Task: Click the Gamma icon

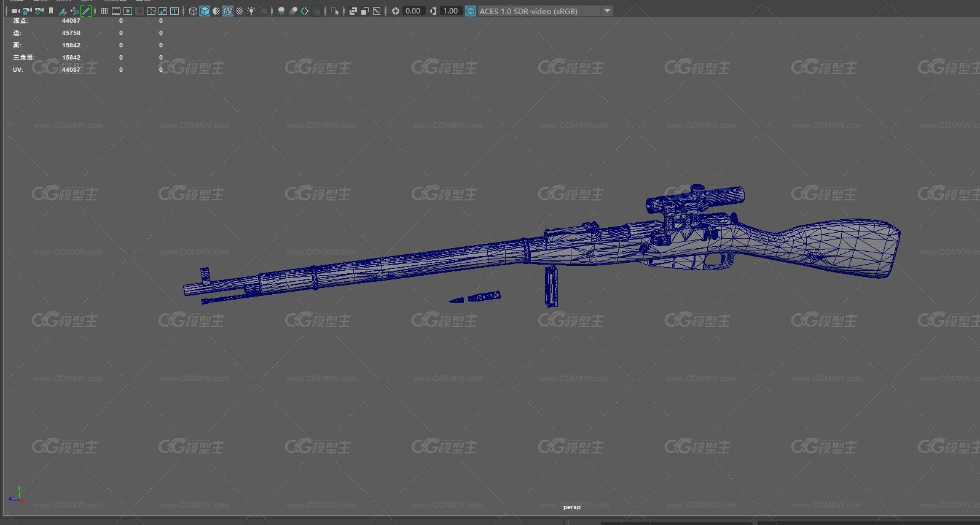Action: pyautogui.click(x=433, y=11)
